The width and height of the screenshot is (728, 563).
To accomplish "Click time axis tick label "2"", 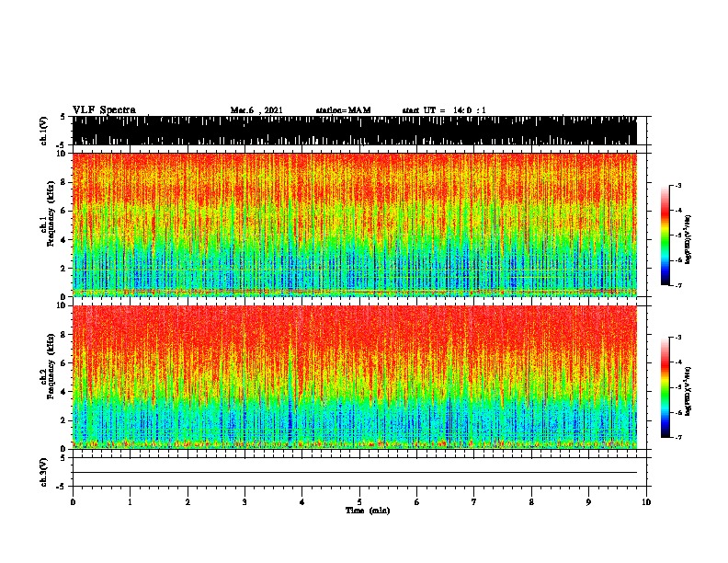I will (188, 501).
